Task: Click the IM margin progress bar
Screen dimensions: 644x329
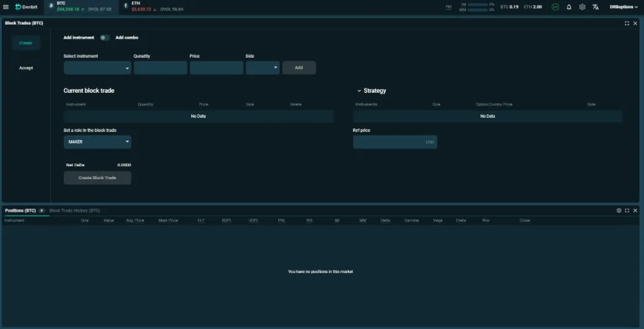Action: coord(478,4)
